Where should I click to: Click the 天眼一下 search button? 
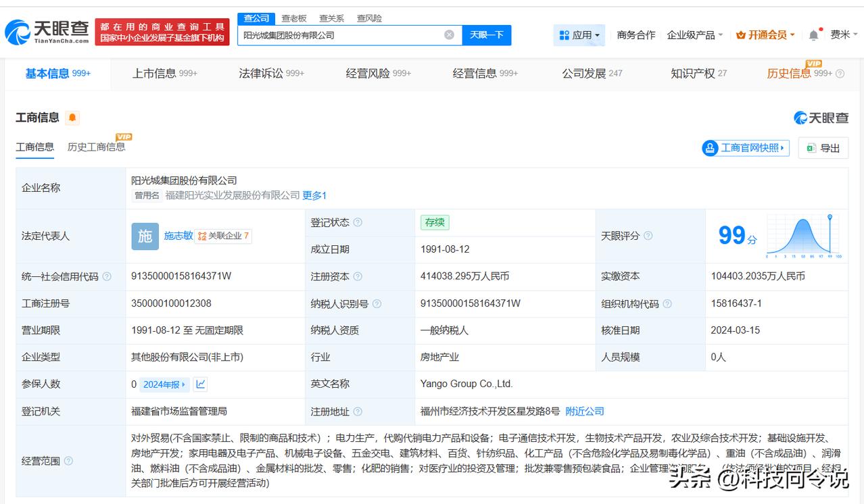click(486, 34)
